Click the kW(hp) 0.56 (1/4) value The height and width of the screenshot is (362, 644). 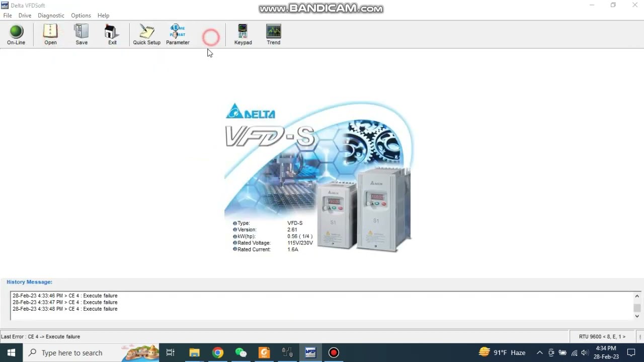click(x=300, y=236)
